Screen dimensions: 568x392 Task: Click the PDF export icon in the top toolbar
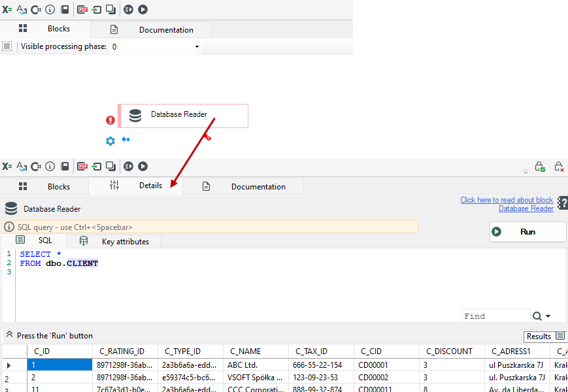(82, 10)
